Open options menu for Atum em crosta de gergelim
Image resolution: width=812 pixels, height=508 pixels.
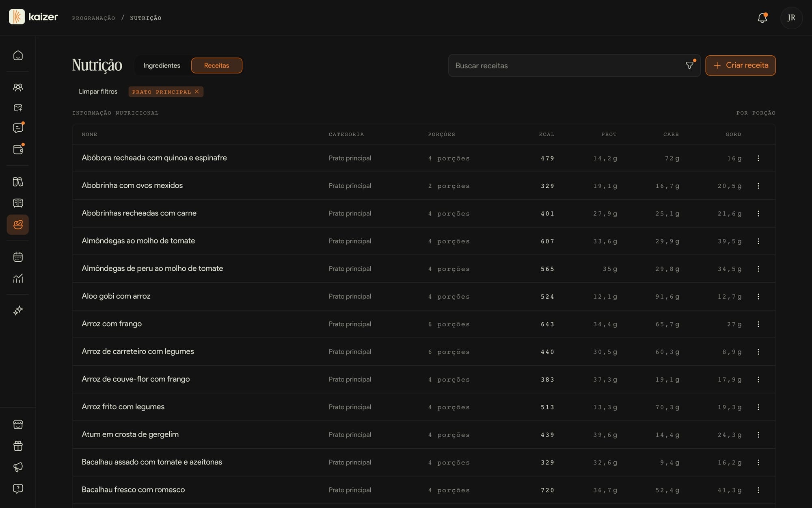[758, 434]
